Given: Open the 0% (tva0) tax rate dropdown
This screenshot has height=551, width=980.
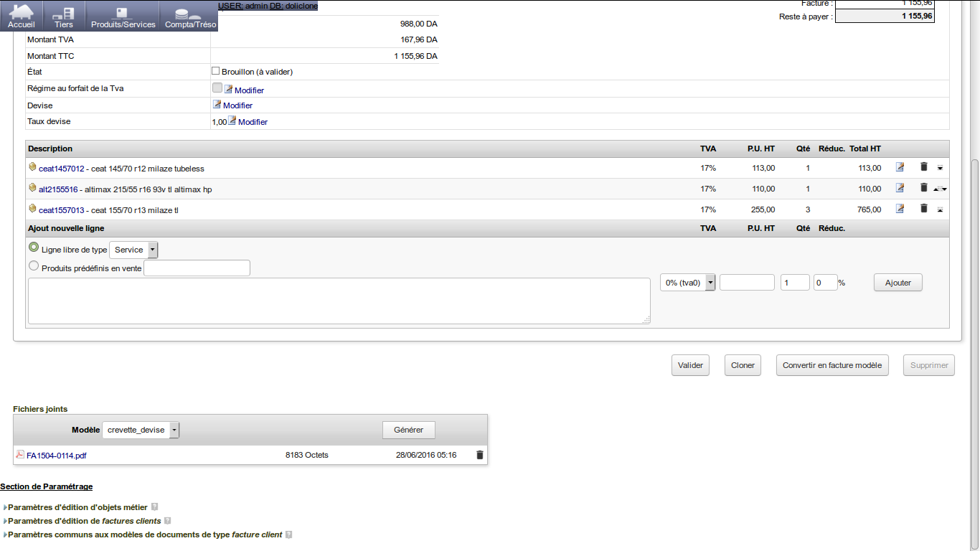Looking at the screenshot, I should click(688, 283).
